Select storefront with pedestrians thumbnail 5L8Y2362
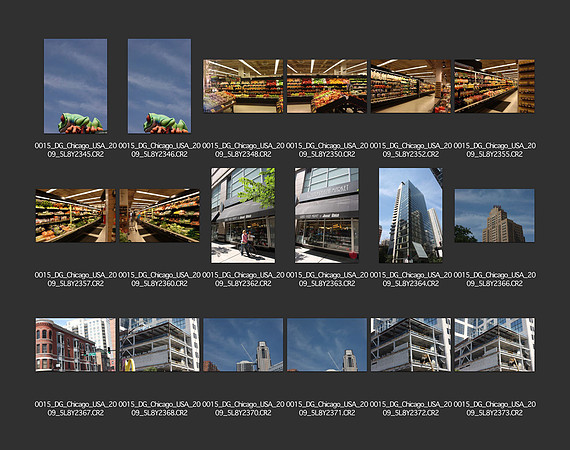The height and width of the screenshot is (450, 570). tap(243, 215)
